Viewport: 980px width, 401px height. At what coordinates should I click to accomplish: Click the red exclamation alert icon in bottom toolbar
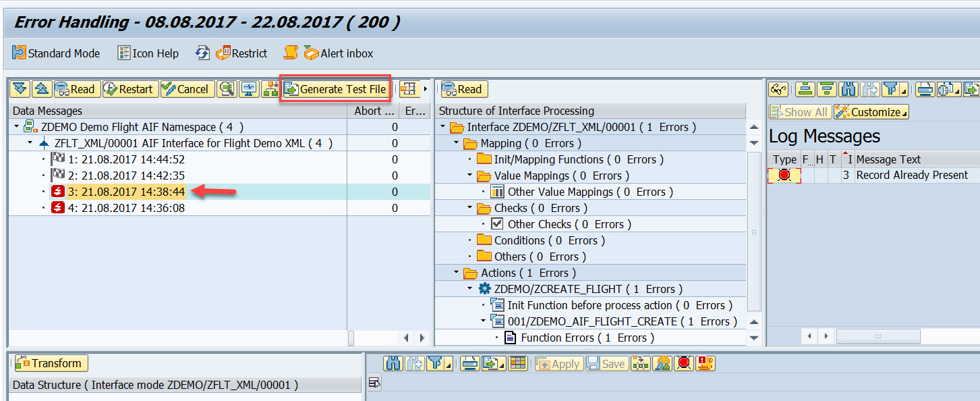coord(705,363)
